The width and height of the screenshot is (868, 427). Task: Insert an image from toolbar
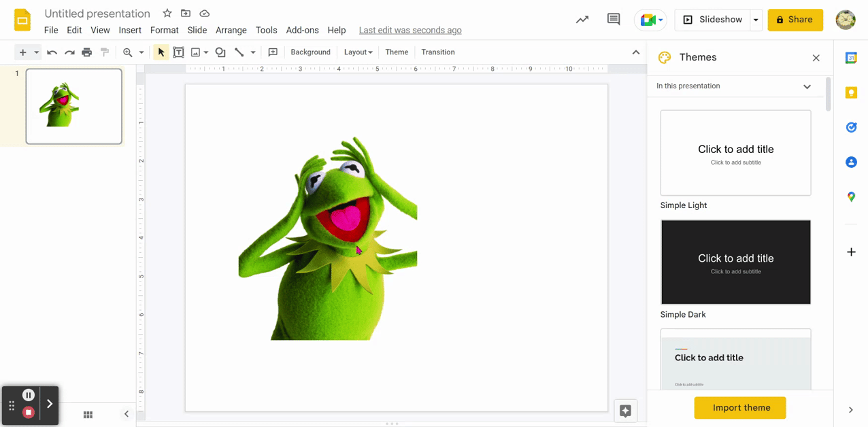(x=196, y=52)
